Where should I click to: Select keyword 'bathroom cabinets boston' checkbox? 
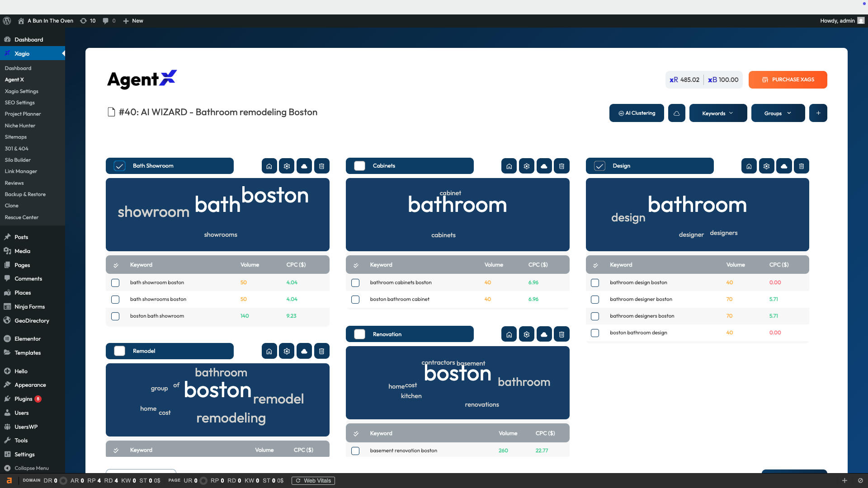pos(355,283)
